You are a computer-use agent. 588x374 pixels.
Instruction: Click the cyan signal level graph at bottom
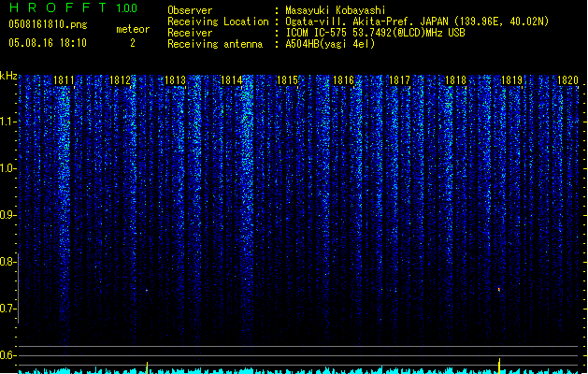(x=298, y=370)
